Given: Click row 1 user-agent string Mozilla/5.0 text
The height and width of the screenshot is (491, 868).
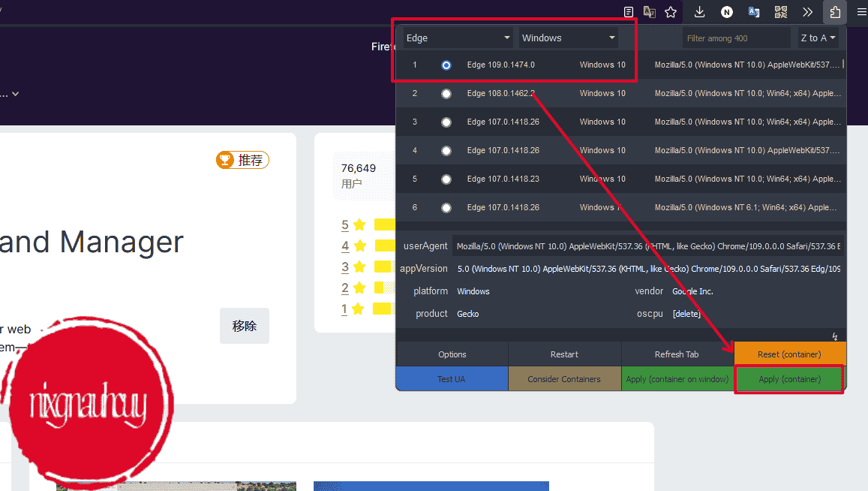Looking at the screenshot, I should pos(746,65).
